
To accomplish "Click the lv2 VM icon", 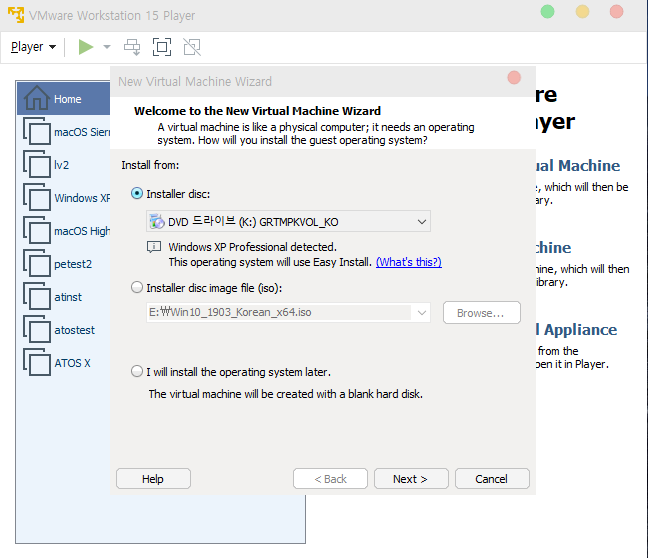I will (x=37, y=165).
